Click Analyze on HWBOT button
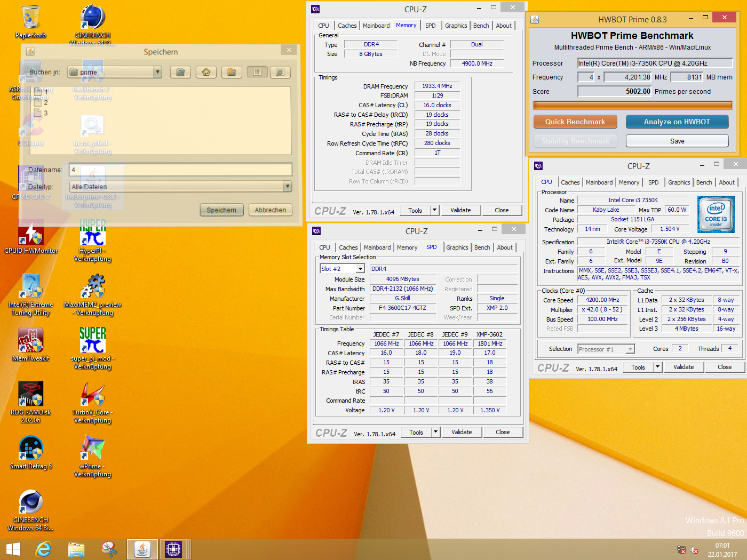The image size is (747, 560). 677,122
